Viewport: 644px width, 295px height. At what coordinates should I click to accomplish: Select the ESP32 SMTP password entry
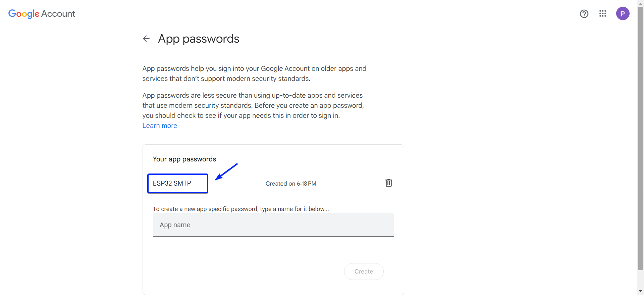(x=172, y=183)
